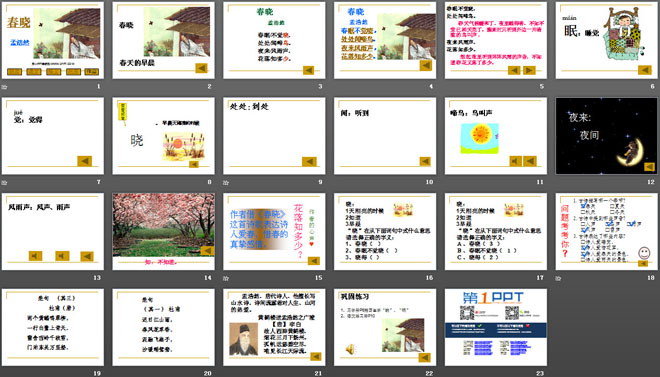Click the checked 春天 checkbox on slide 18
The height and width of the screenshot is (377, 660).
click(x=584, y=205)
